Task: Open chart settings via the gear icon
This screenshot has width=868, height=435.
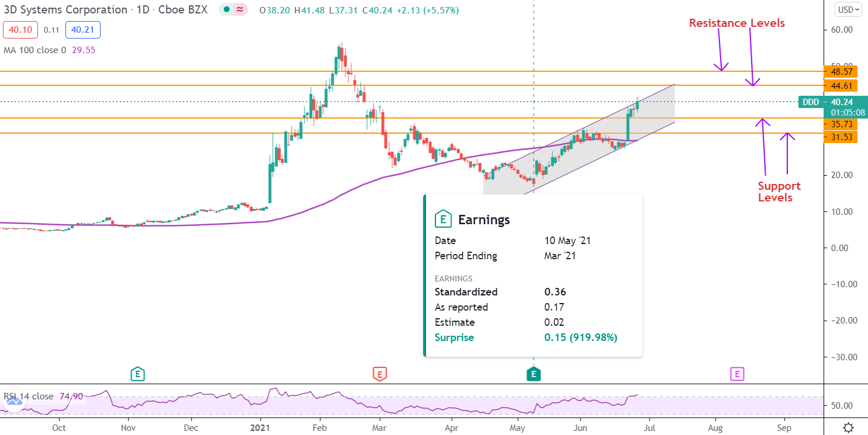Action: pyautogui.click(x=849, y=427)
